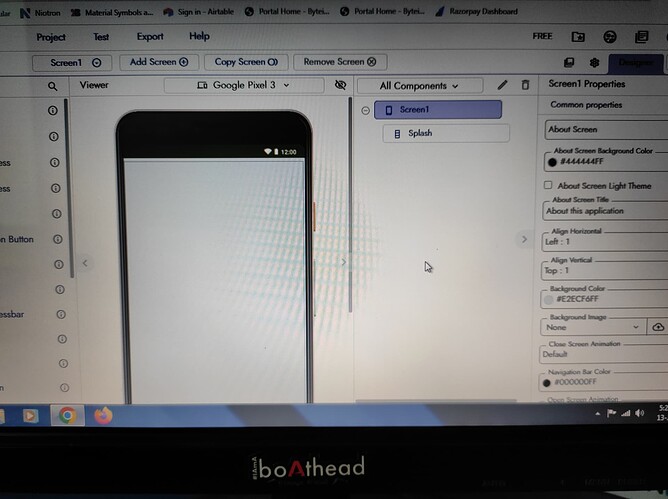Click the Remove Screen button
668x499 pixels.
click(x=340, y=62)
